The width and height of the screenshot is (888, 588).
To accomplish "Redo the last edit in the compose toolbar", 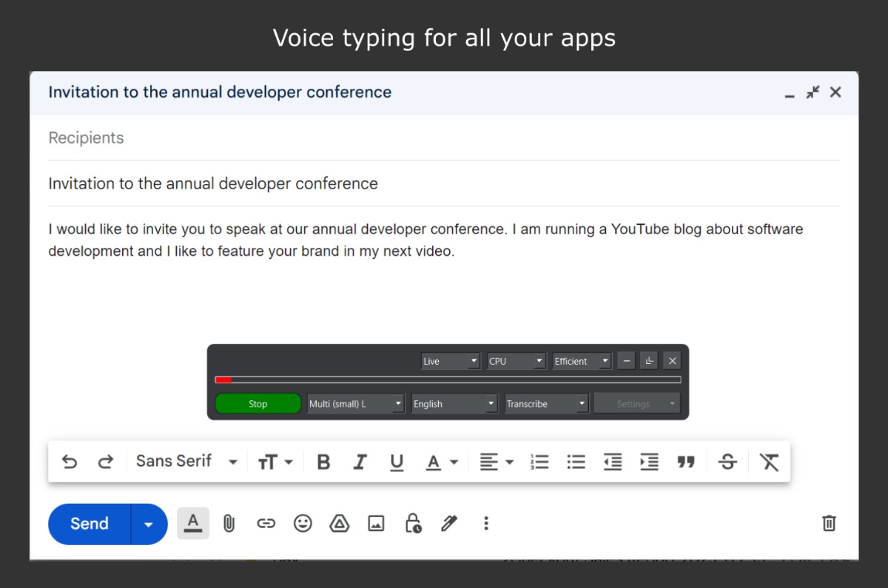I will pyautogui.click(x=106, y=462).
